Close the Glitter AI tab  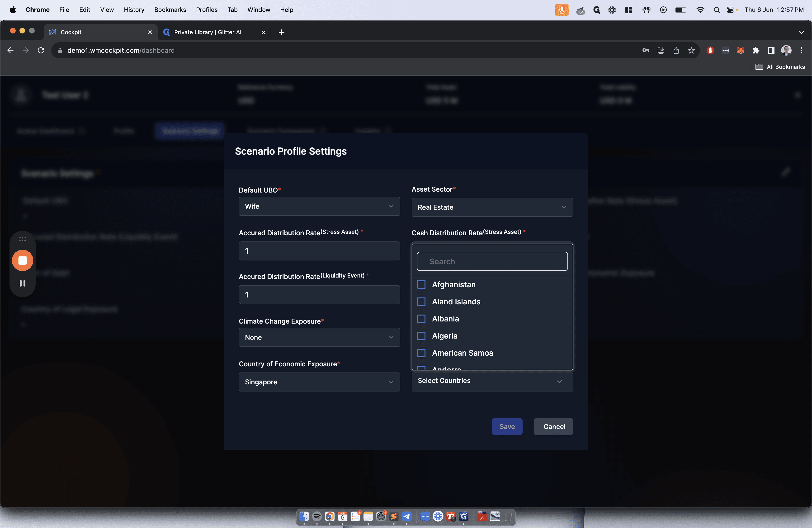tap(263, 32)
